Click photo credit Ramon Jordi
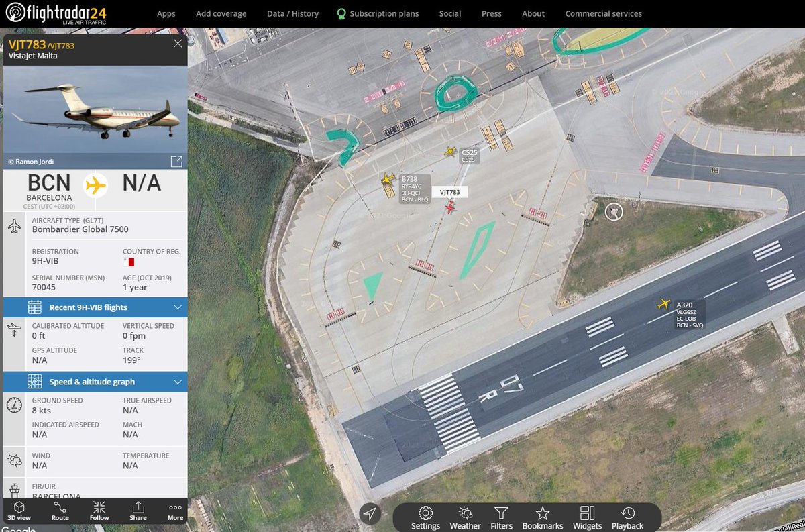The image size is (805, 532). pos(30,162)
